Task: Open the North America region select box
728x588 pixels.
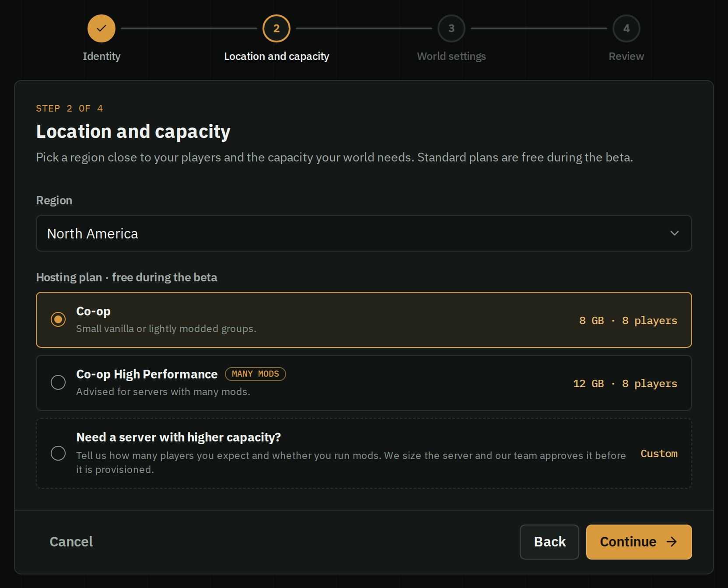Action: click(364, 233)
